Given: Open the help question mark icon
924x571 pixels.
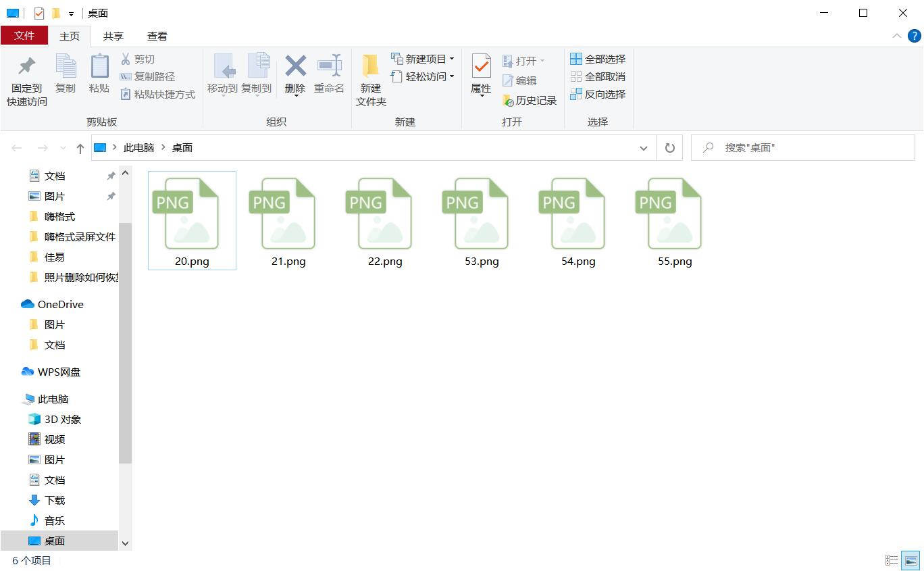Looking at the screenshot, I should pos(914,36).
